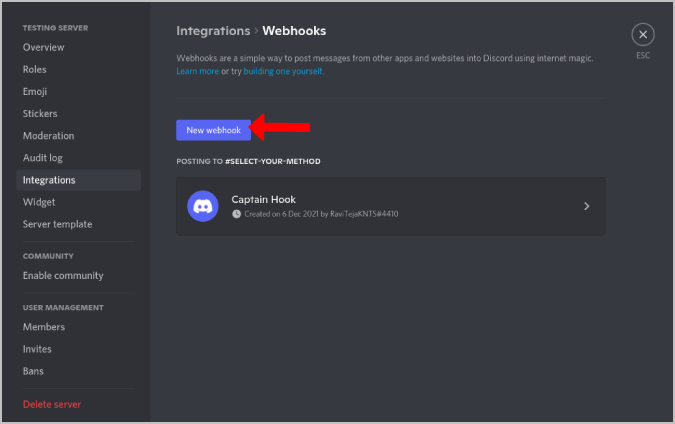Go back to Integrations breadcrumb

point(213,31)
